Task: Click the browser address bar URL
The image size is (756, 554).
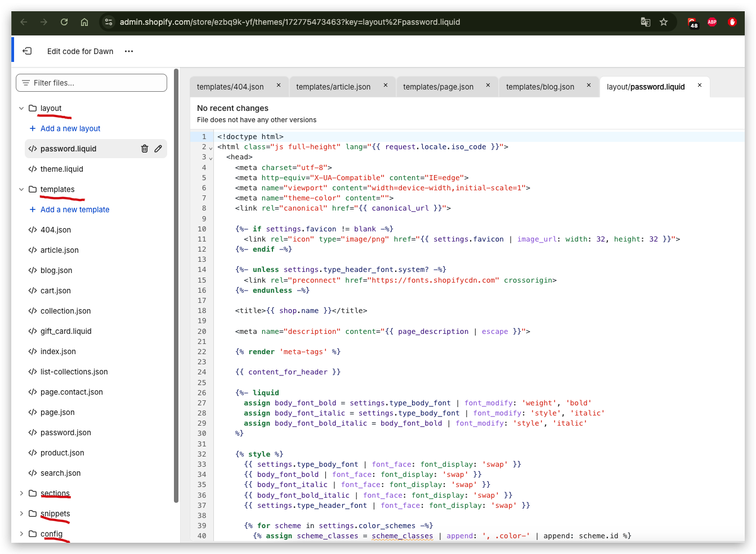Action: tap(290, 22)
